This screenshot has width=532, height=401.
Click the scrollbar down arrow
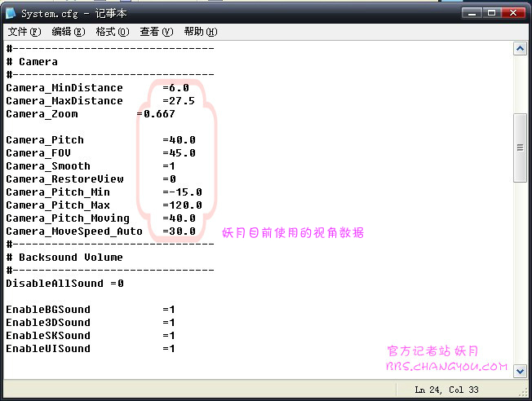pyautogui.click(x=520, y=368)
